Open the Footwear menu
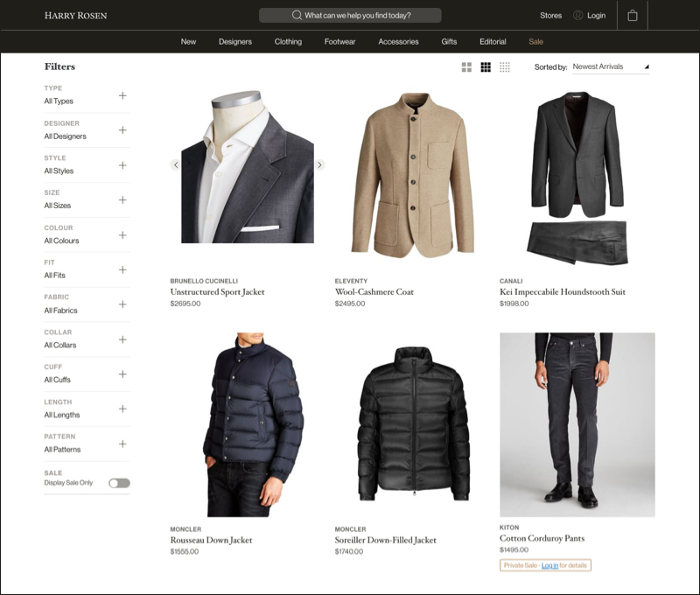700x595 pixels. [x=339, y=41]
